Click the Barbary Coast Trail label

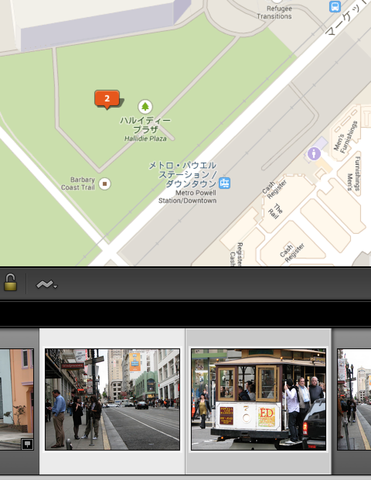(x=78, y=184)
